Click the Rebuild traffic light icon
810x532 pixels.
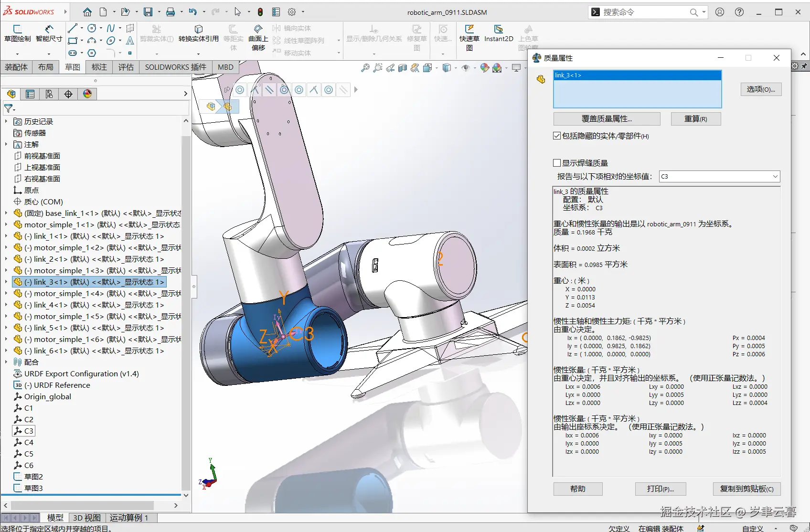(x=260, y=12)
